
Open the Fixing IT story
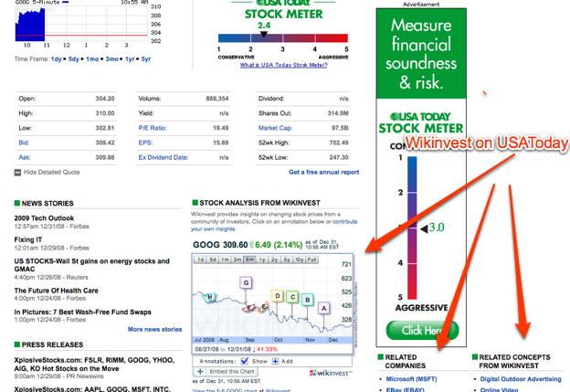[x=28, y=239]
